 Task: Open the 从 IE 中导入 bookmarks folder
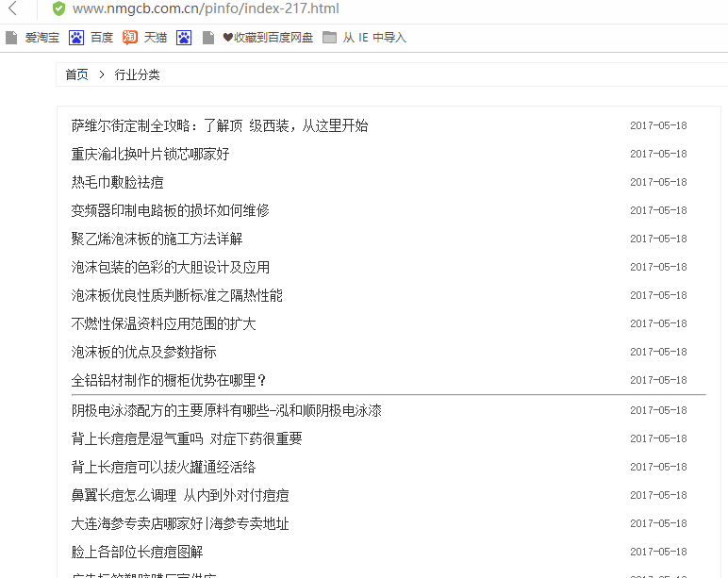(364, 38)
